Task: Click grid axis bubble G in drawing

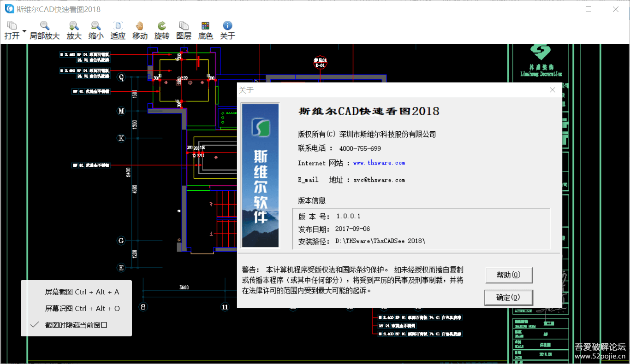Action: click(x=121, y=241)
